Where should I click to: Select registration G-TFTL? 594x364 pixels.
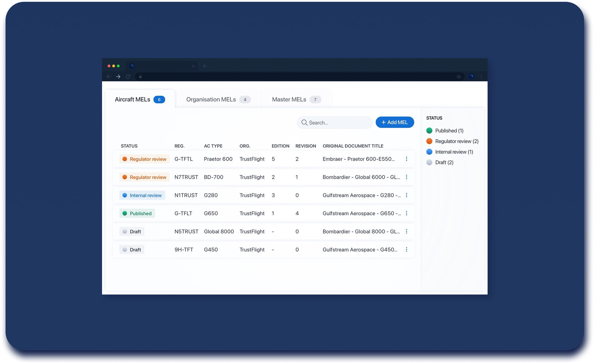(184, 159)
